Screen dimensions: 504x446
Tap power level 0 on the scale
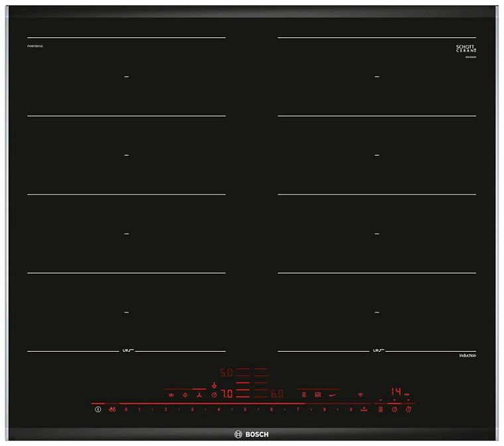coord(126,409)
